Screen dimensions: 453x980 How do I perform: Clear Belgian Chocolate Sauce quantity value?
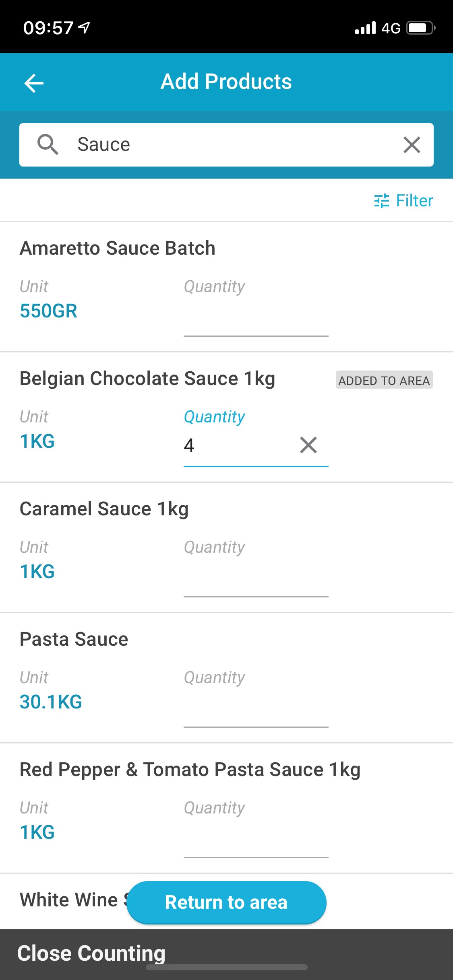click(308, 445)
